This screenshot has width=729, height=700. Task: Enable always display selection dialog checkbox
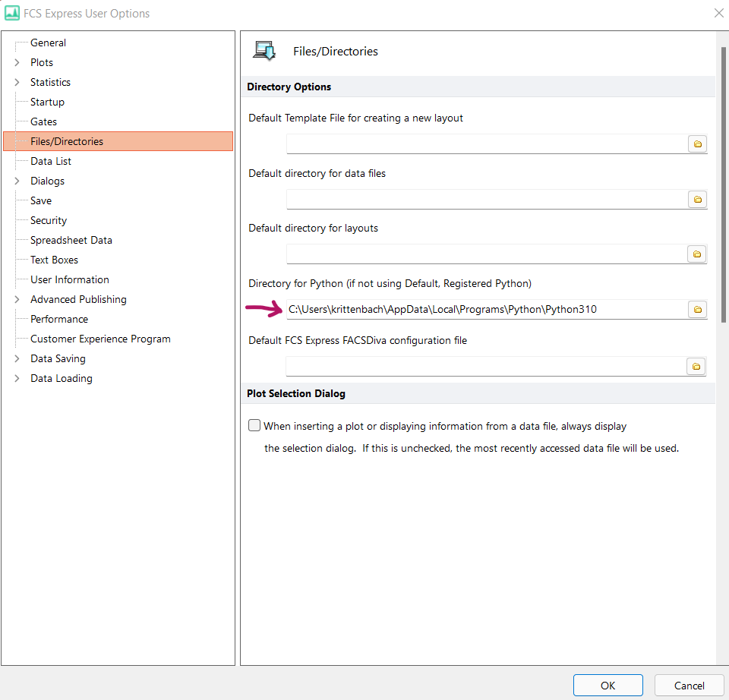point(254,426)
